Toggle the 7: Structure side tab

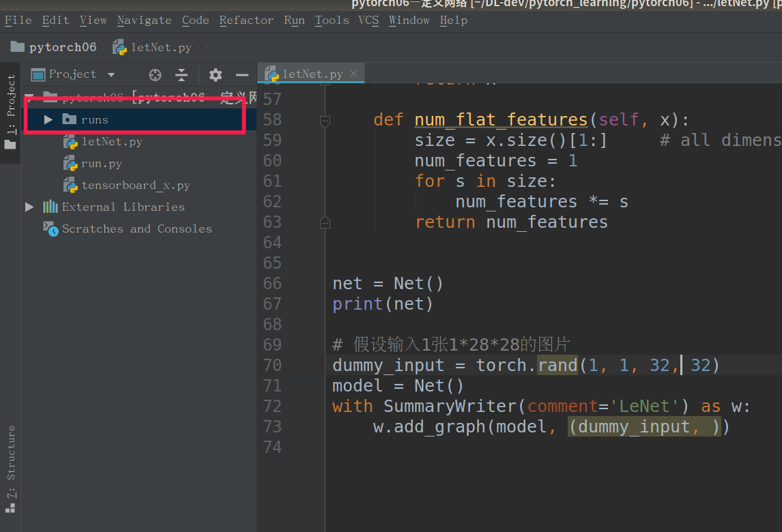tap(10, 470)
